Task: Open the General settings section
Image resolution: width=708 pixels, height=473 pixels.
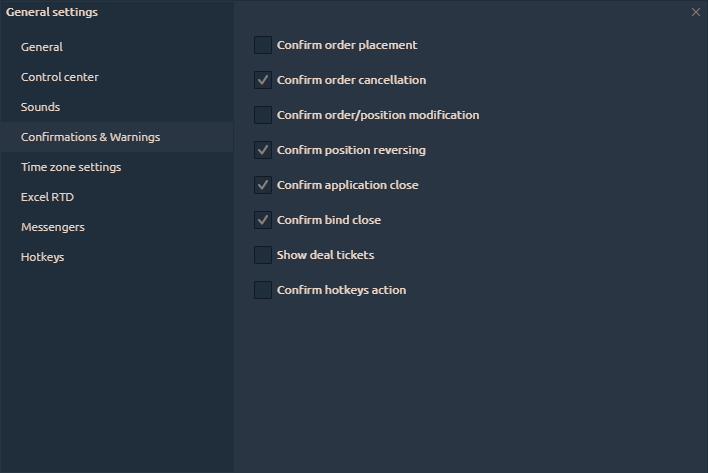Action: (x=42, y=47)
